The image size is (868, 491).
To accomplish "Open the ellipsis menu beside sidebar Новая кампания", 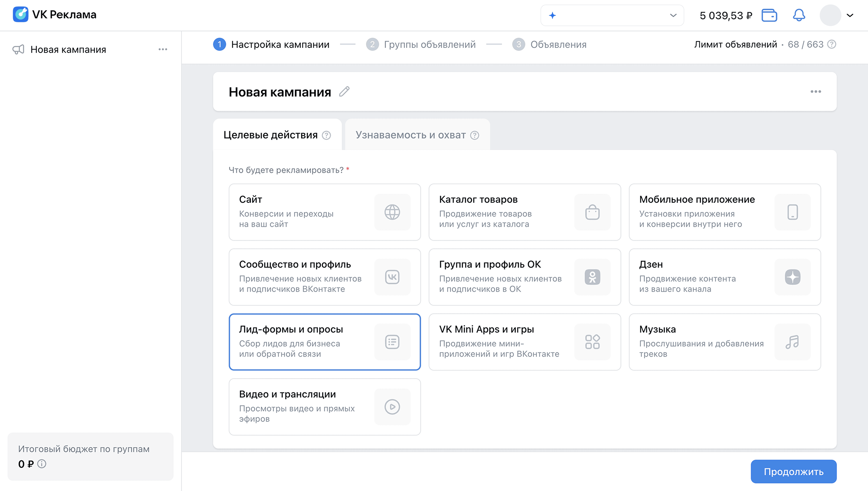I will tap(163, 49).
